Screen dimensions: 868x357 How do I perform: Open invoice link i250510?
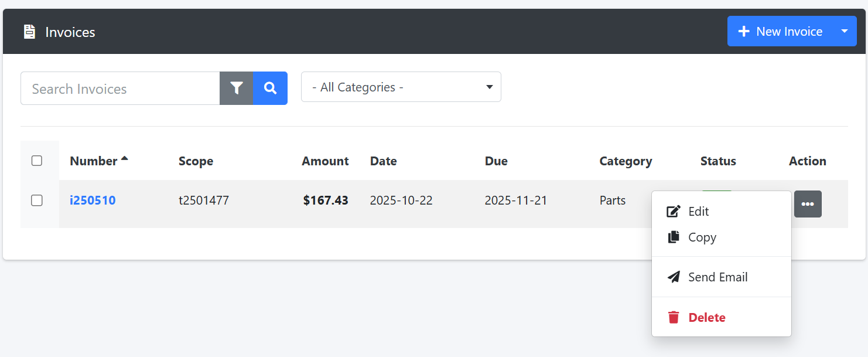click(x=93, y=200)
